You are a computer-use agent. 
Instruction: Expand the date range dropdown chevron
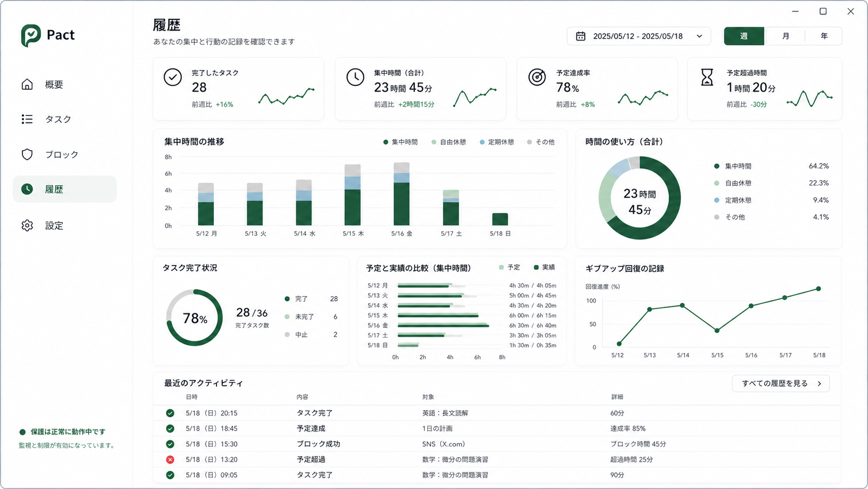[699, 36]
